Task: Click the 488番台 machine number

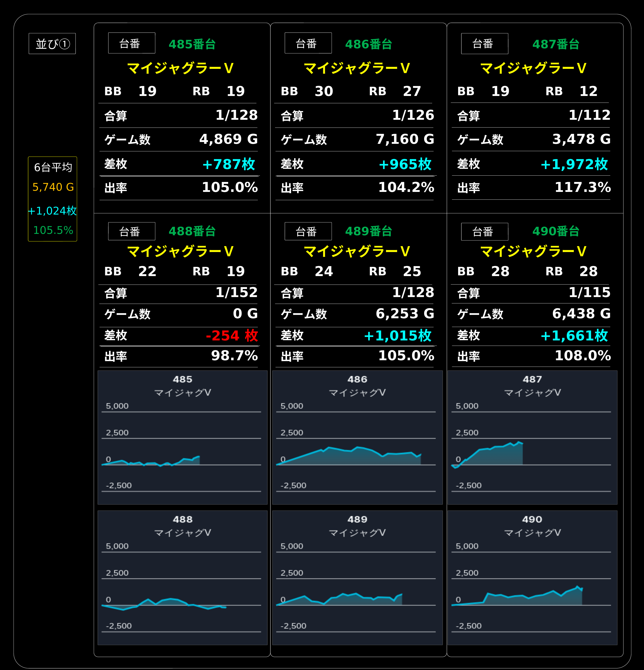Action: 192,232
